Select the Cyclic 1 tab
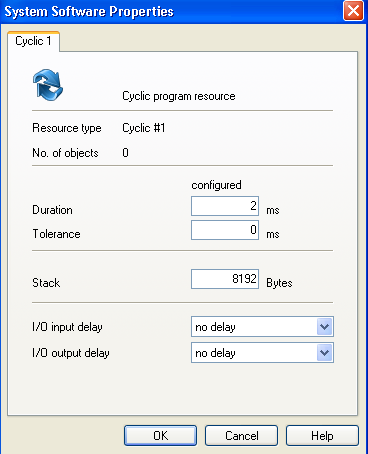This screenshot has width=368, height=454. pos(33,41)
